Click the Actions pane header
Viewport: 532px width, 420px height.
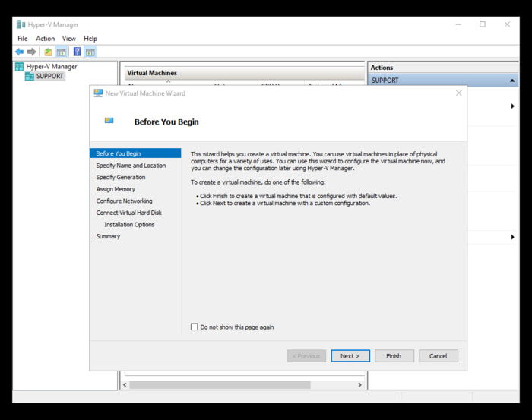tap(443, 68)
